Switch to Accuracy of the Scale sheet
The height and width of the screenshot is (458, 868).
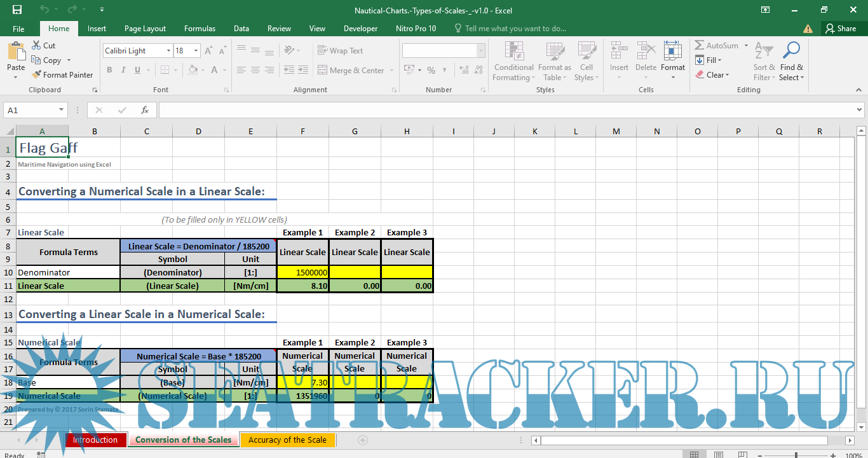tap(287, 440)
